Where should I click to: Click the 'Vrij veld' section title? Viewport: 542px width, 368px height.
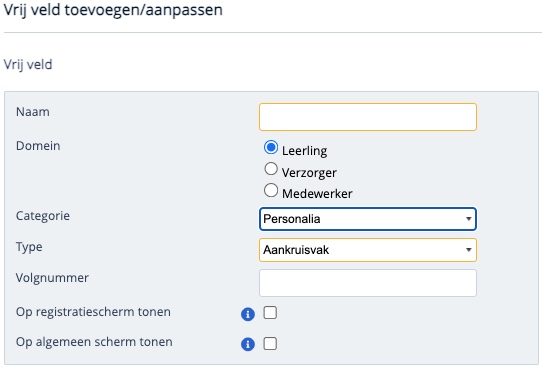click(28, 65)
